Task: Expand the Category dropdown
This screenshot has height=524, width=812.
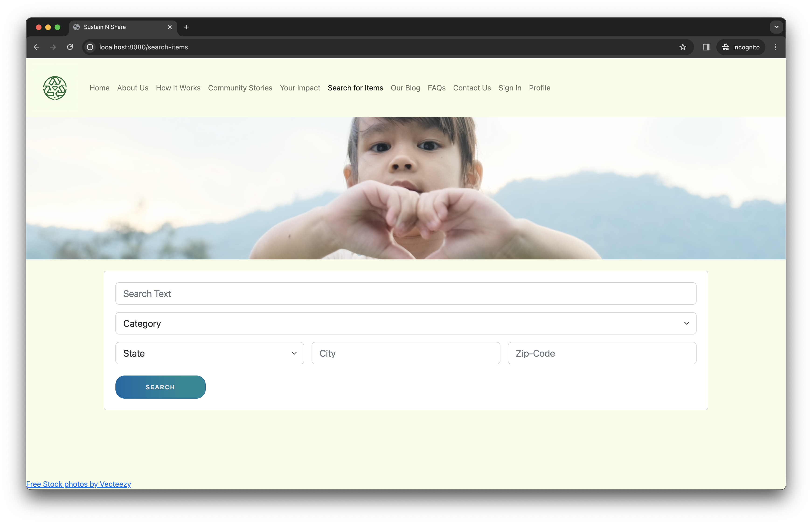Action: point(406,323)
